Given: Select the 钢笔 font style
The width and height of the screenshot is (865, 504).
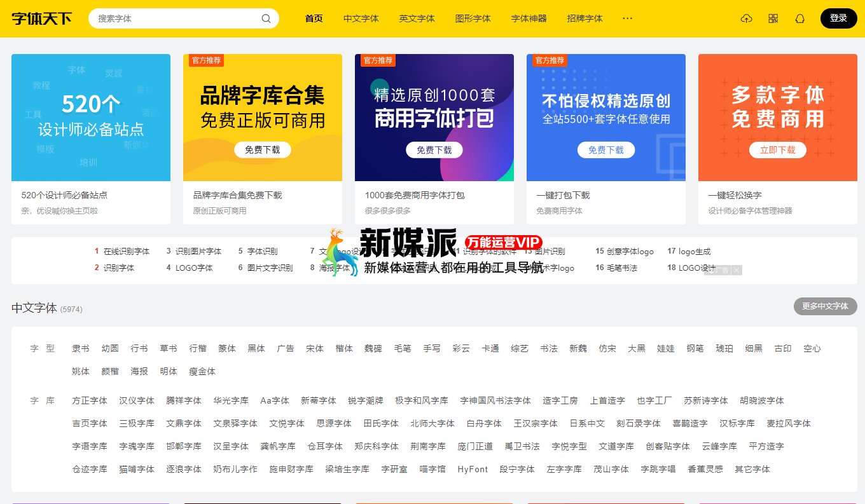Looking at the screenshot, I should [x=695, y=348].
